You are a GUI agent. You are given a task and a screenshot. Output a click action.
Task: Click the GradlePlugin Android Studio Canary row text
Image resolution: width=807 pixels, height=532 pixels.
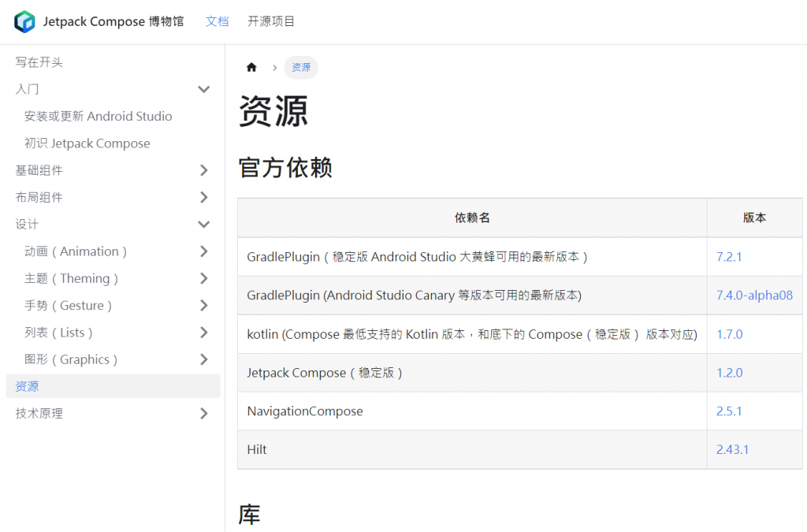coord(415,296)
